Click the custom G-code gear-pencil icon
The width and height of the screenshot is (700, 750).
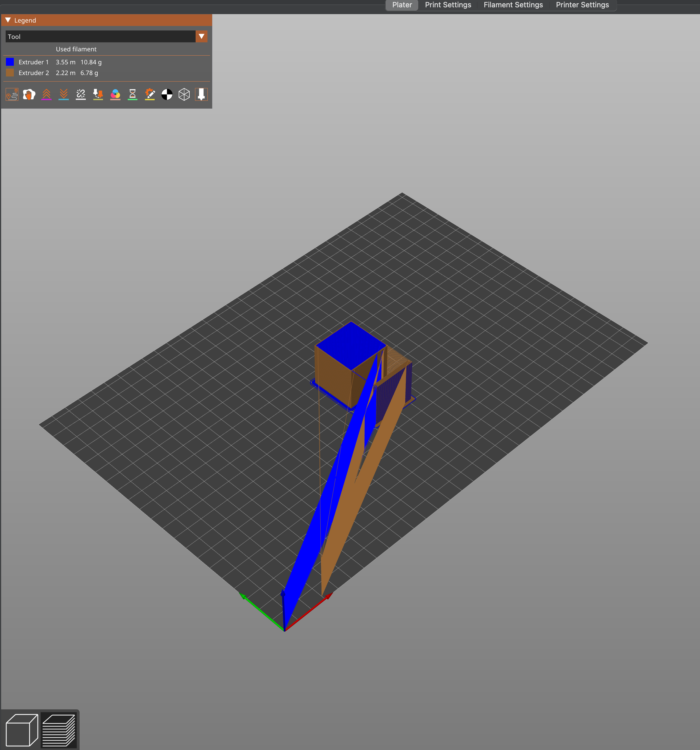pos(149,94)
